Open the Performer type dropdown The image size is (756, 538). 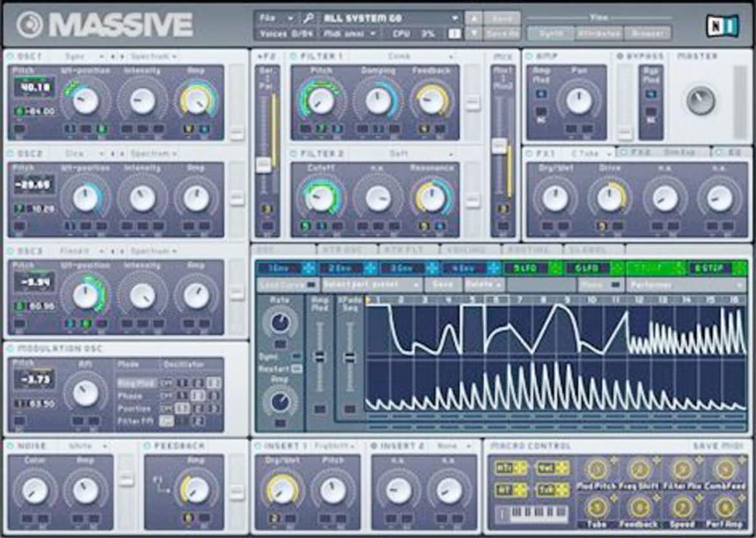click(686, 285)
